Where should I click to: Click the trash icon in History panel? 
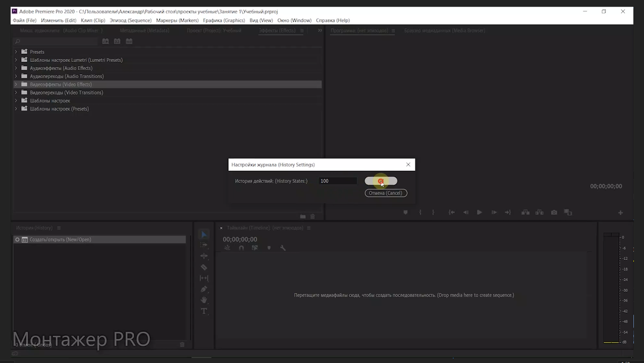(x=182, y=344)
